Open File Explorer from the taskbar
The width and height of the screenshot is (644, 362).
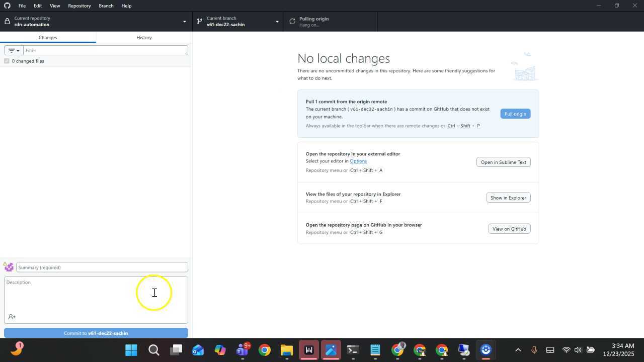[x=286, y=350]
